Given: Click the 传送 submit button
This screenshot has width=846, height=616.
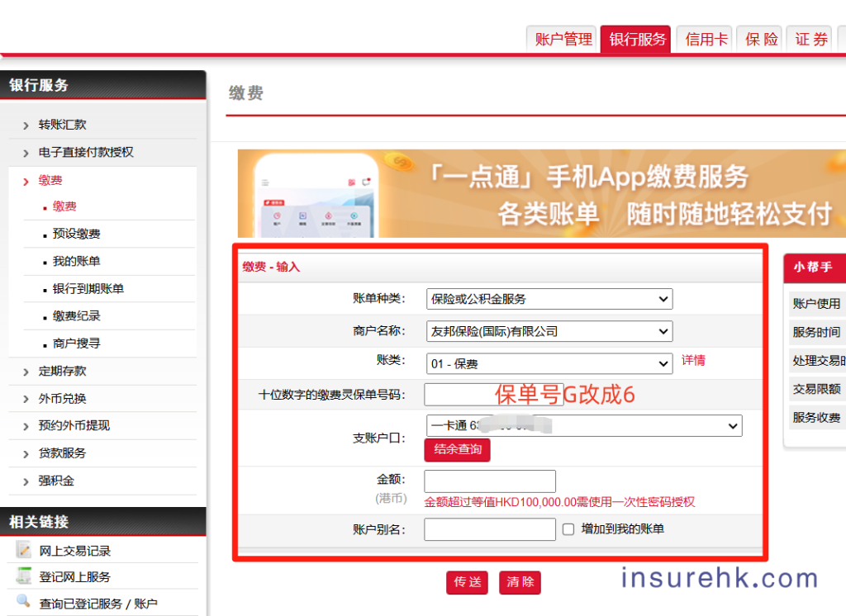Looking at the screenshot, I should click(467, 582).
